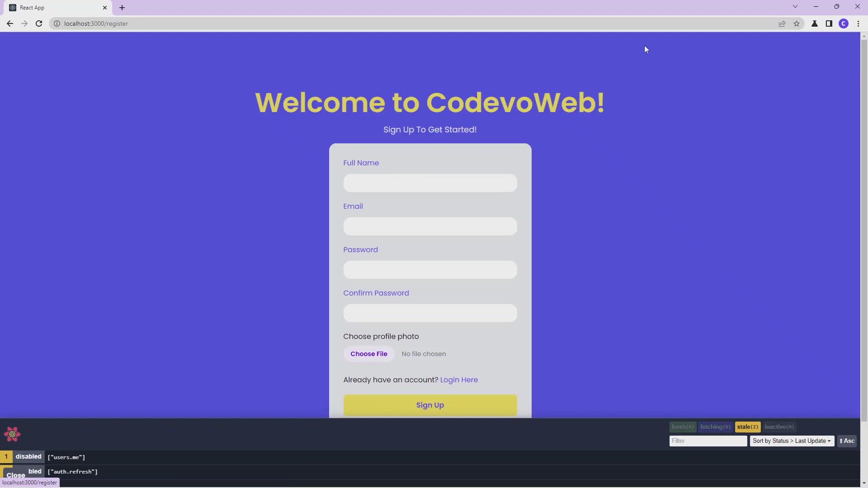
Task: Open the tab search chevron
Action: click(x=795, y=6)
